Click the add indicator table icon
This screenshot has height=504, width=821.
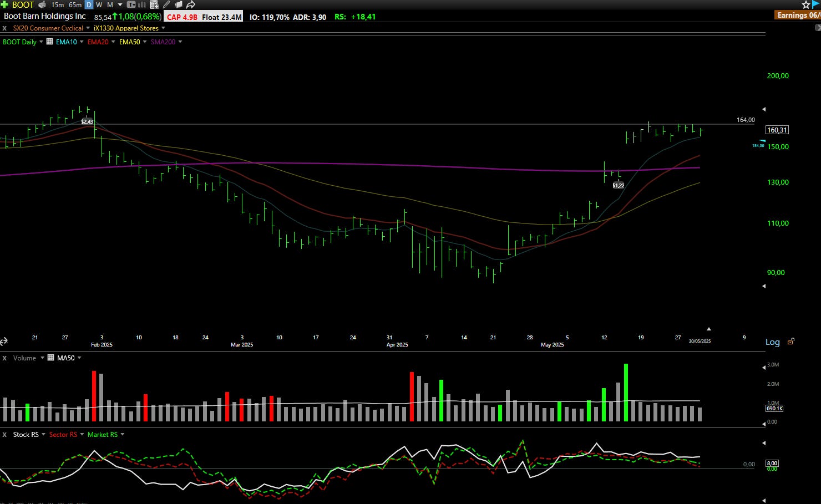point(155,4)
